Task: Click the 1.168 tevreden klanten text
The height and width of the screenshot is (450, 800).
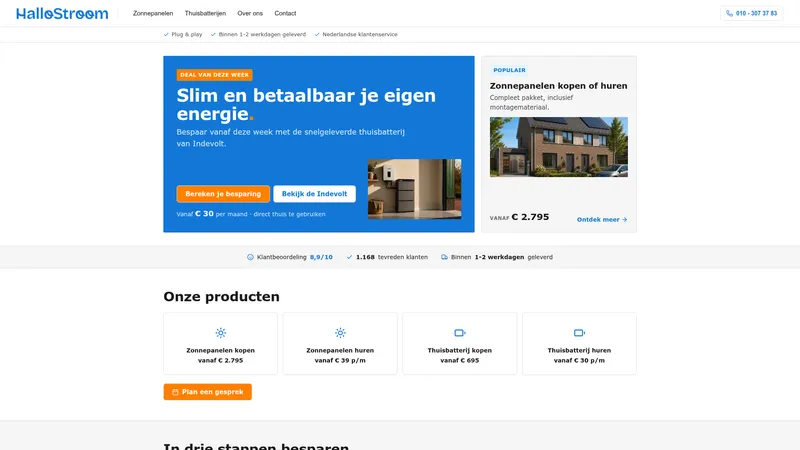Action: [x=392, y=257]
